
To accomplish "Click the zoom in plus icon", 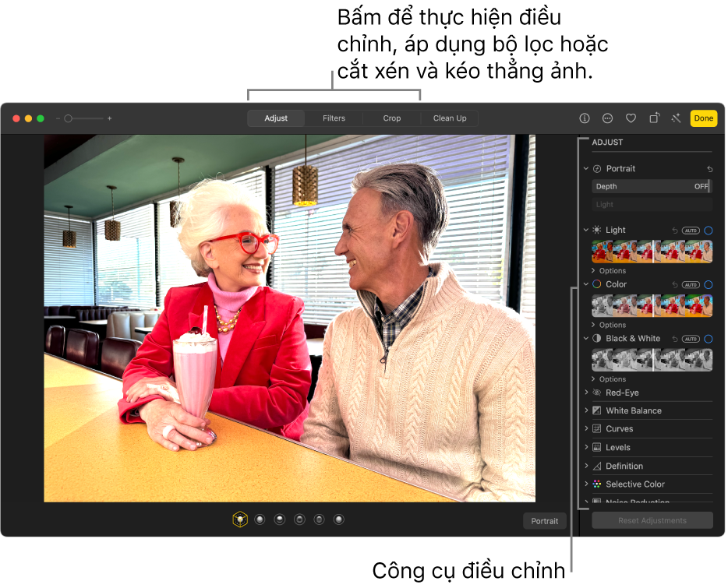I will point(110,119).
